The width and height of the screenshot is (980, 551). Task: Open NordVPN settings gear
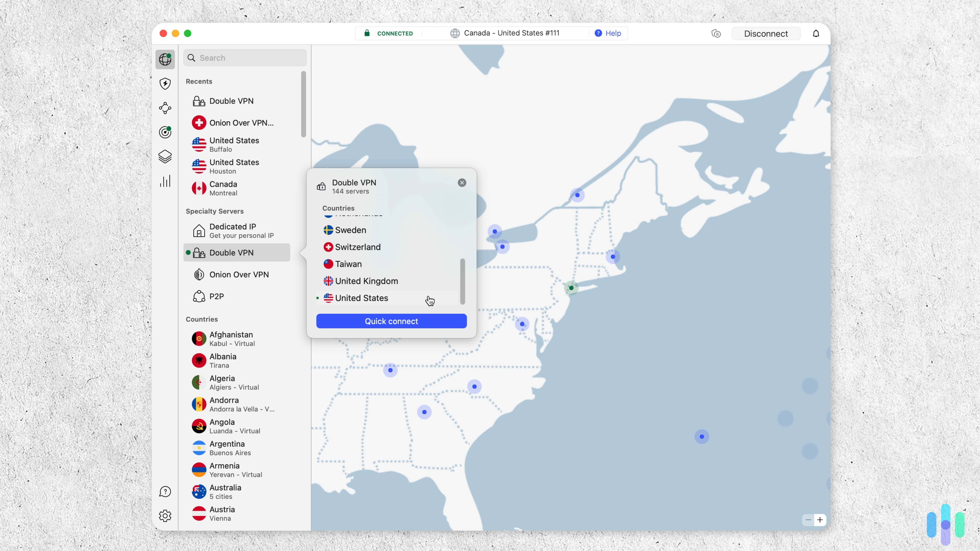click(x=165, y=516)
